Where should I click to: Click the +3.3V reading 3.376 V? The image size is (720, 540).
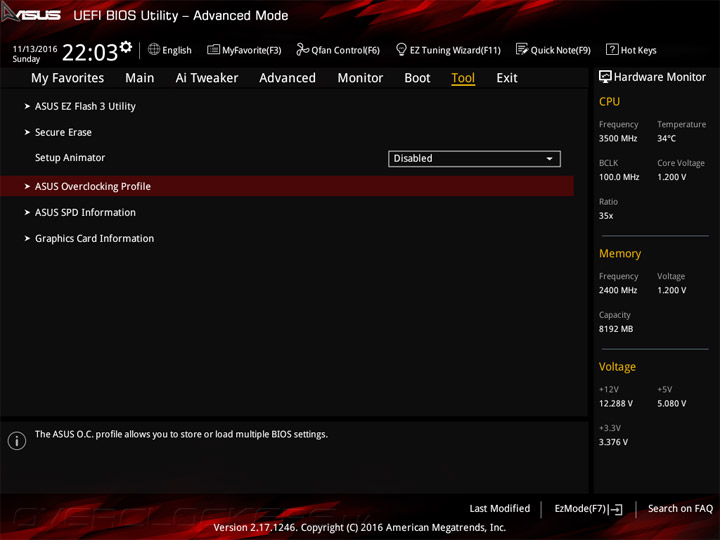click(x=613, y=442)
